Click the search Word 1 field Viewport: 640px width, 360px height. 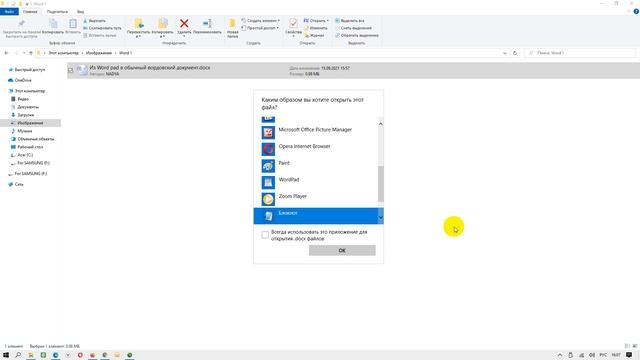pos(580,53)
